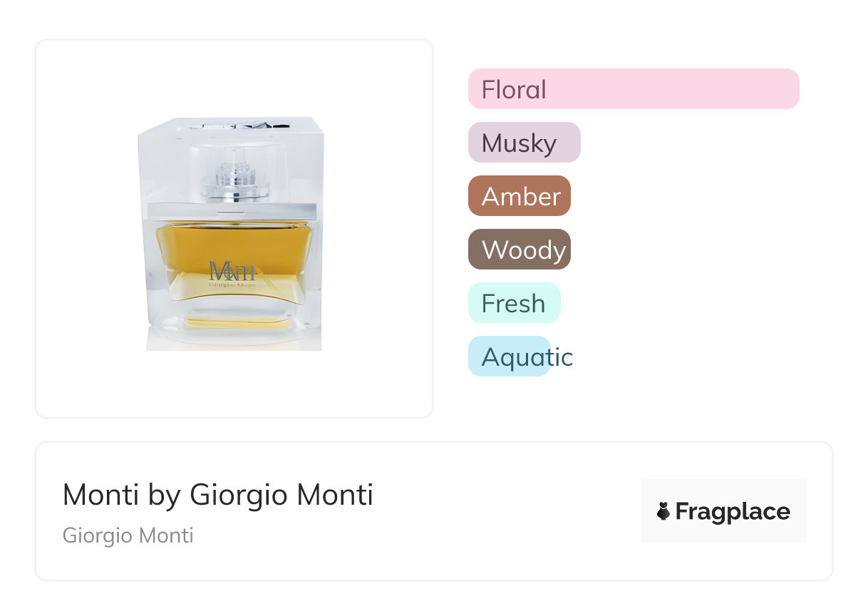Click blank area between title and Fragplace logo
The image size is (868, 616).
tap(506, 511)
